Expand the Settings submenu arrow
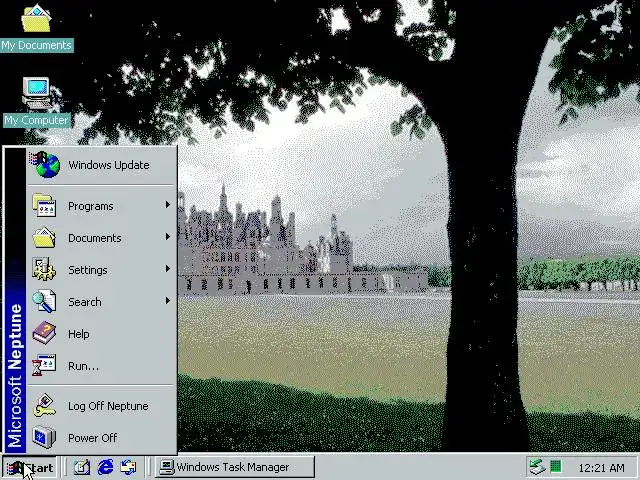Viewport: 640px width, 480px height. coord(167,269)
